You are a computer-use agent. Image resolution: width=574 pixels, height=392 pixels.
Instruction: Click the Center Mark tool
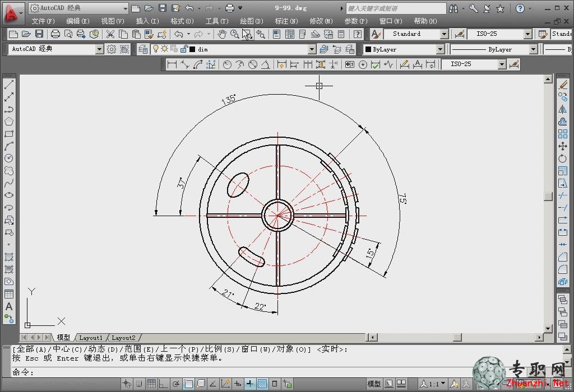363,65
